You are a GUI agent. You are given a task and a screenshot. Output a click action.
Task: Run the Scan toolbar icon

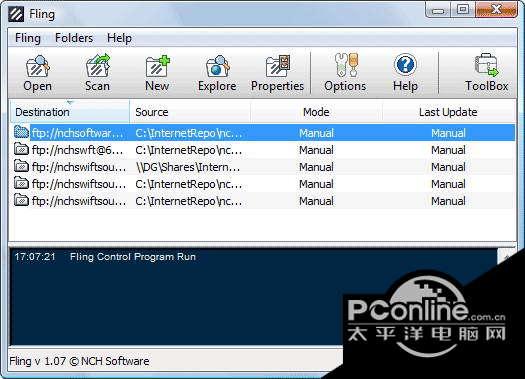click(97, 73)
